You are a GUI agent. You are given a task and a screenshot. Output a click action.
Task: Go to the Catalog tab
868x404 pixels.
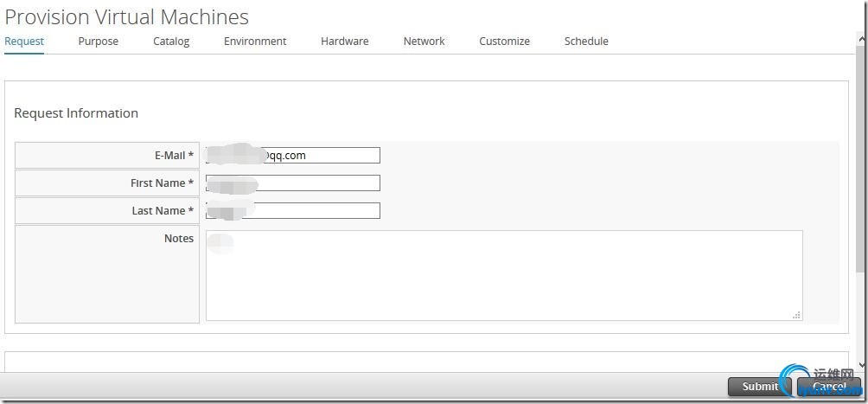pos(171,41)
